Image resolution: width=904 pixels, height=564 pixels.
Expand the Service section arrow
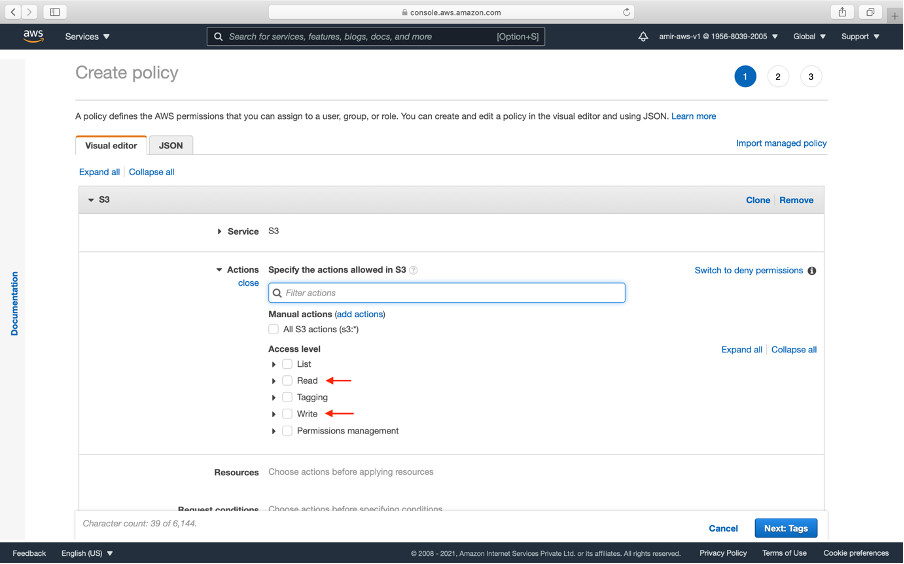[x=219, y=231]
